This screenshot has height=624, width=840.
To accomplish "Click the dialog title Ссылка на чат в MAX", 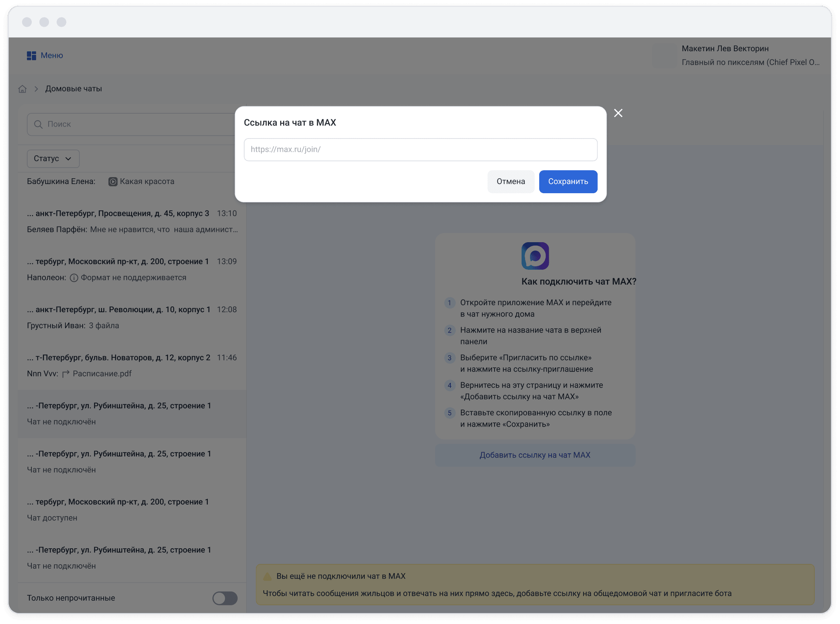I will (290, 123).
